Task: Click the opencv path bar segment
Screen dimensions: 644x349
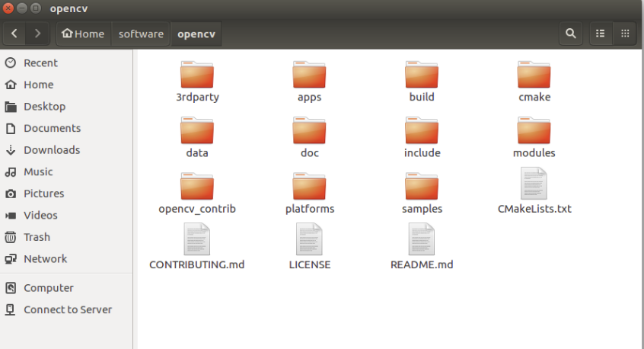Action: point(196,34)
